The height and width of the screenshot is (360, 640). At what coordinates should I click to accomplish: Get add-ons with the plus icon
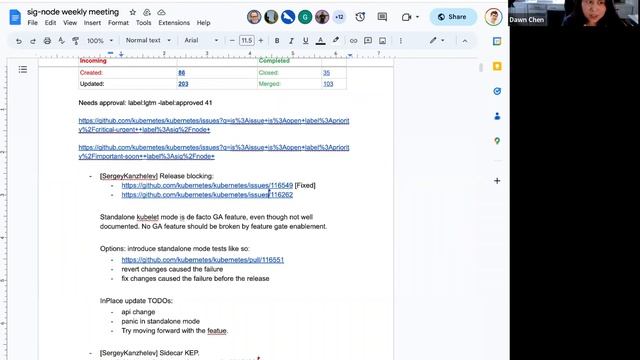point(497,180)
